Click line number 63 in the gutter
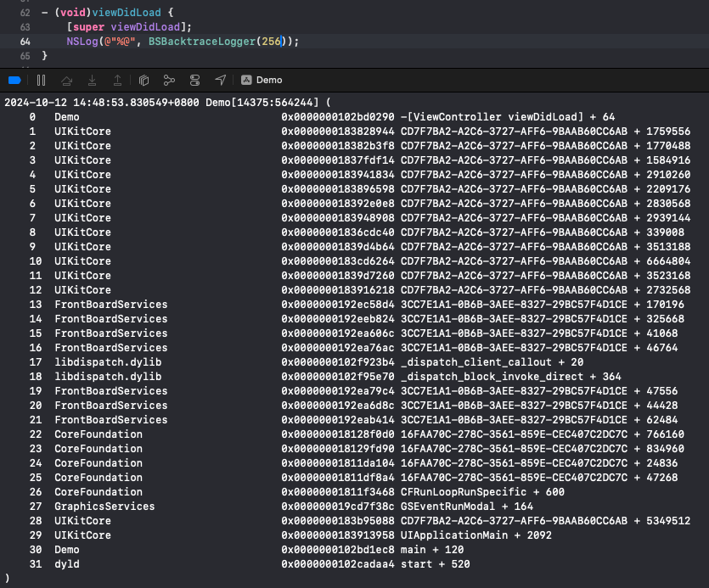709x588 pixels. pyautogui.click(x=25, y=27)
